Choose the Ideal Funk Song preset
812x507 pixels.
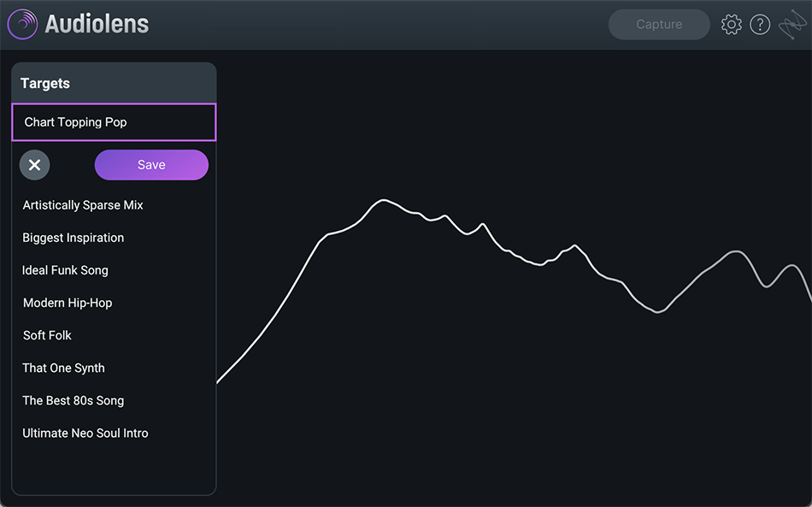(66, 270)
